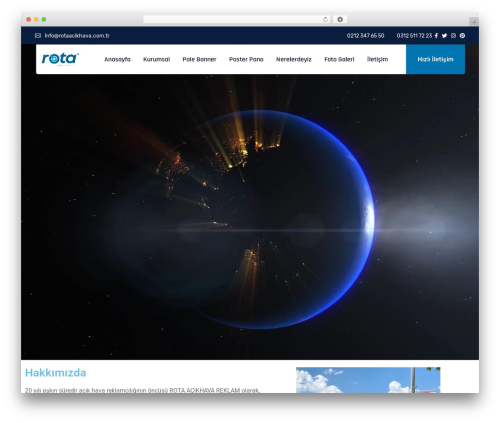
Task: Go to Pole Banner page
Action: [x=199, y=59]
